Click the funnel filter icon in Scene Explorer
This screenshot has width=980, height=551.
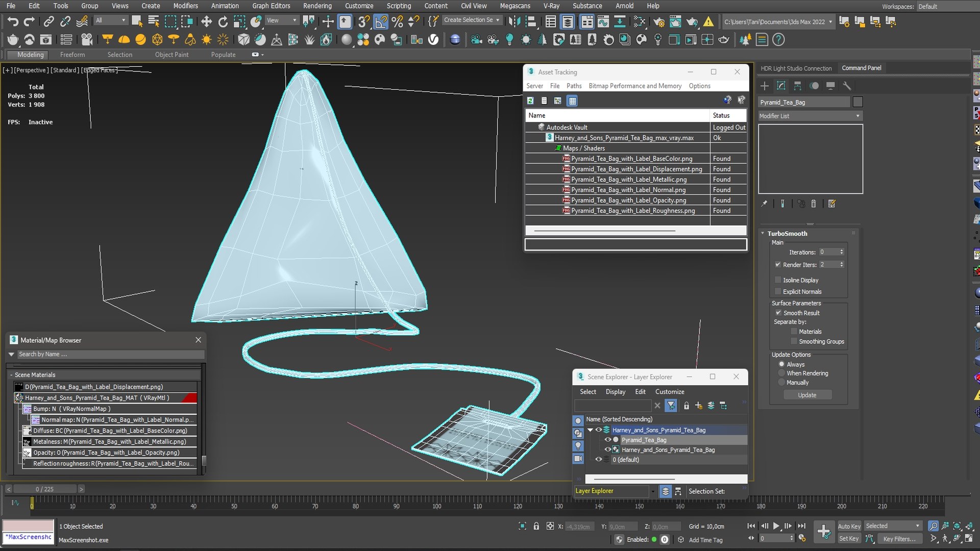click(671, 406)
